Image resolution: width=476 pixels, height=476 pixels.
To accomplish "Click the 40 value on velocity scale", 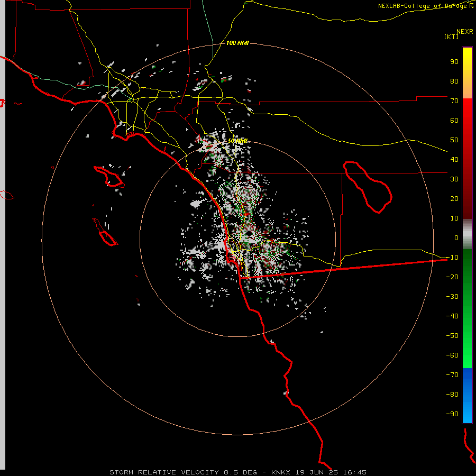I will pyautogui.click(x=454, y=159).
